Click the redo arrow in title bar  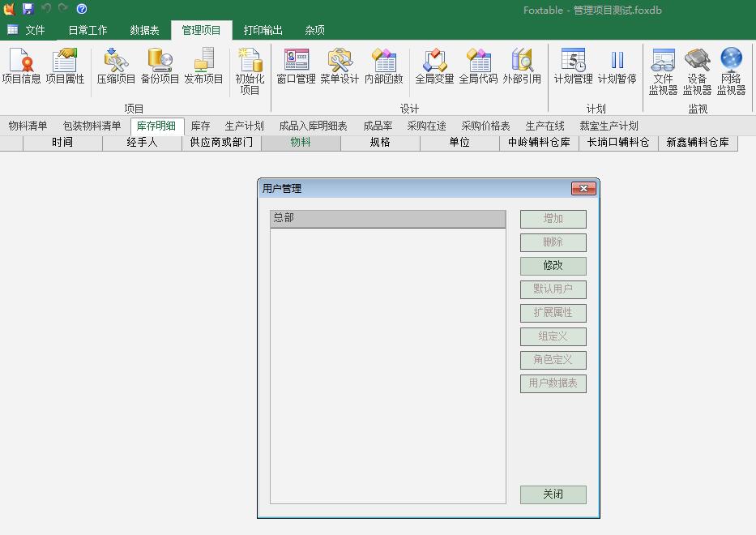(x=63, y=8)
